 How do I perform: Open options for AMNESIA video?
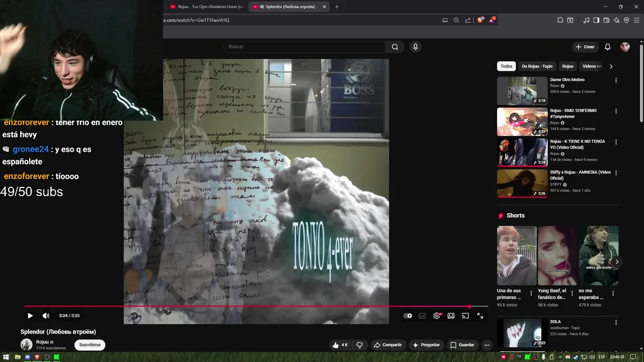click(x=616, y=173)
